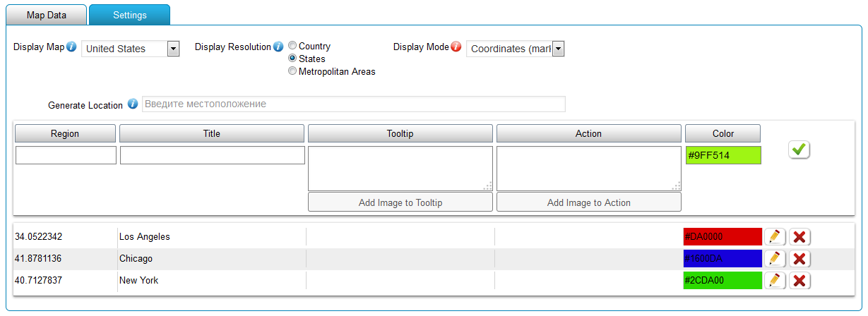The image size is (868, 316).
Task: Click the green #2CDA00 color swatch
Action: click(x=723, y=281)
